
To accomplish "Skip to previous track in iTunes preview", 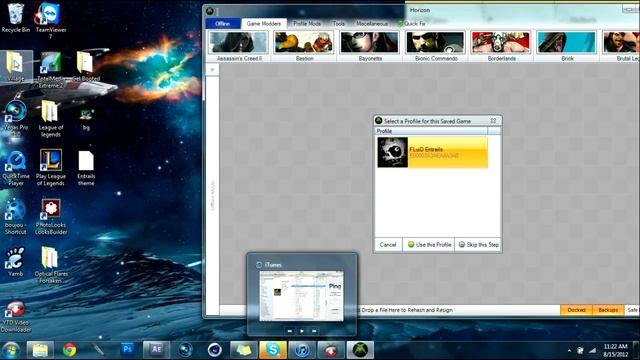I will [x=289, y=331].
